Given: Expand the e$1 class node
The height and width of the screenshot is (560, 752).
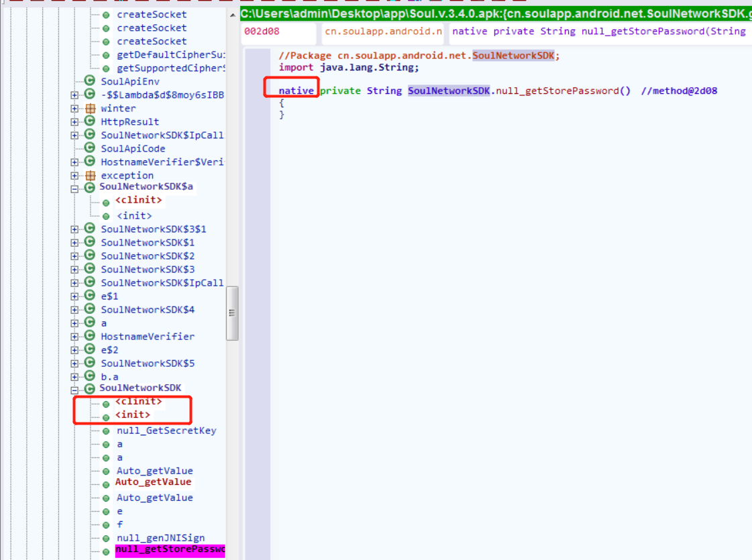Looking at the screenshot, I should [x=74, y=296].
